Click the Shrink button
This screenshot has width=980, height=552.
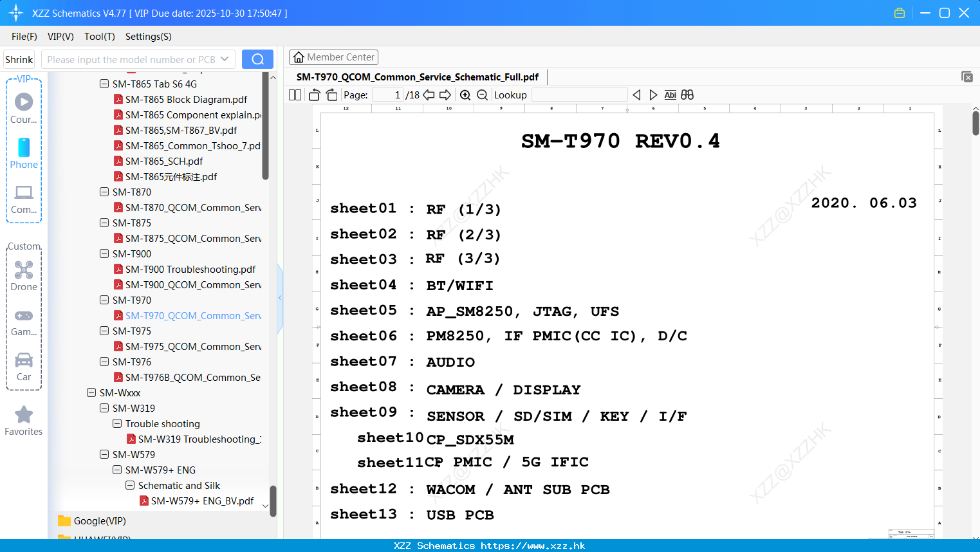point(19,59)
